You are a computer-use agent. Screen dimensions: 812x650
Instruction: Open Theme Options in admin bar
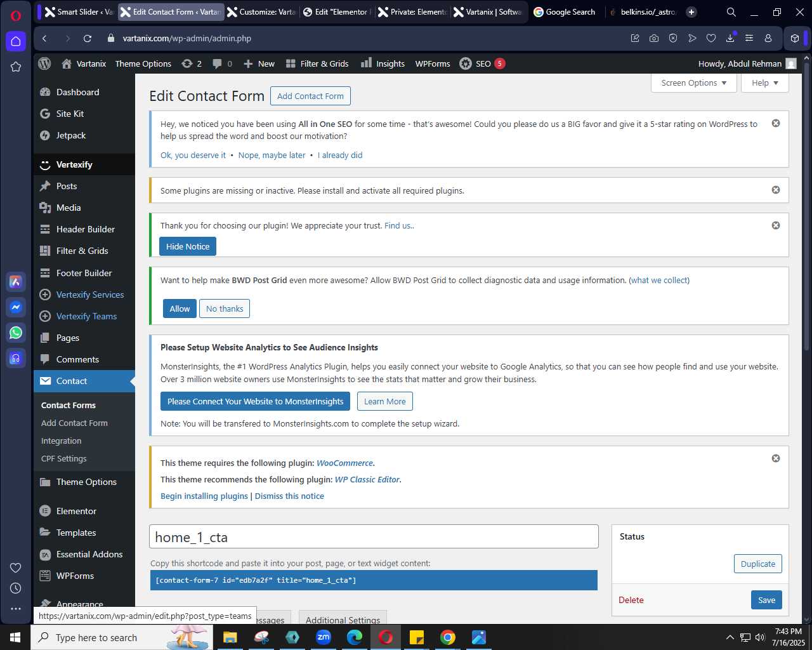click(x=143, y=63)
